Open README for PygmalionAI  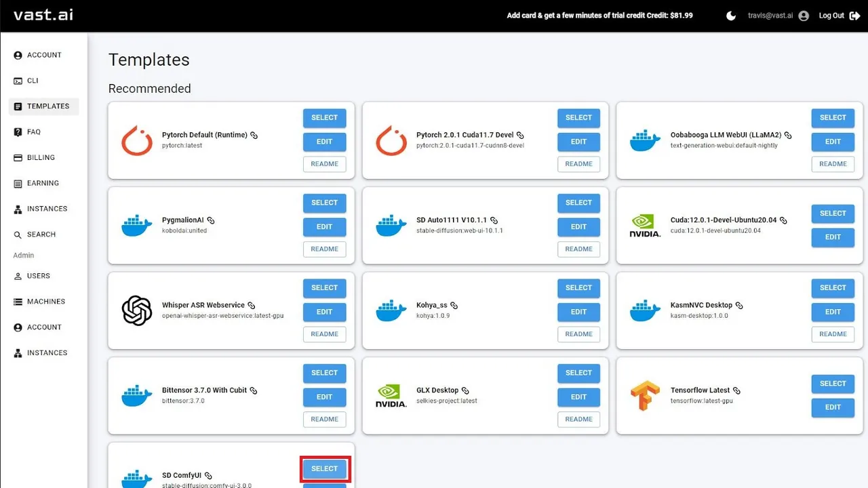pos(325,249)
